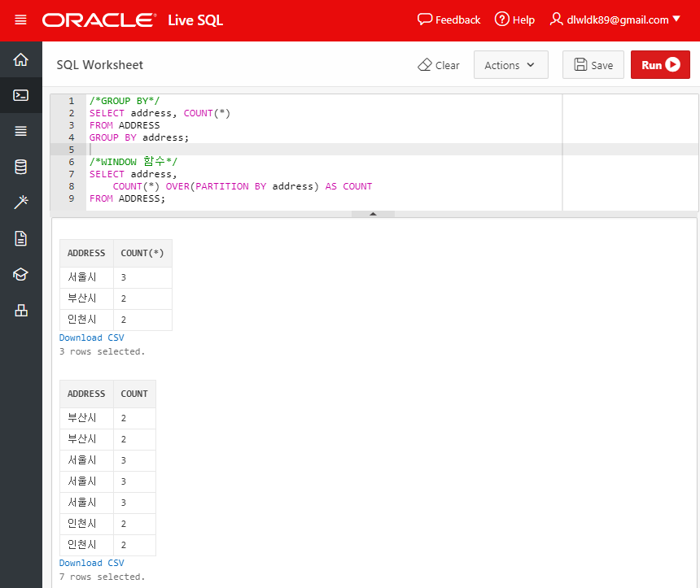This screenshot has width=700, height=588.
Task: Open the Feedback speech bubble
Action: coord(448,20)
